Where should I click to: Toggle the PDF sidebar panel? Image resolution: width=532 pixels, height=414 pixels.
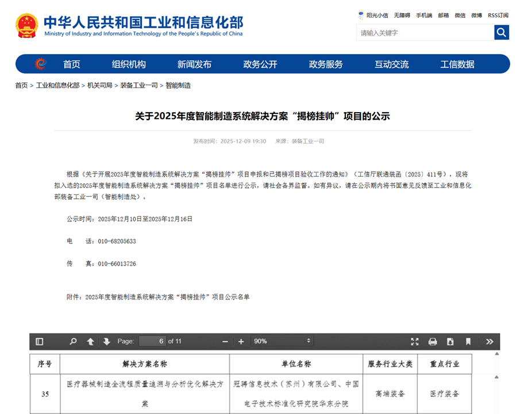(39, 342)
